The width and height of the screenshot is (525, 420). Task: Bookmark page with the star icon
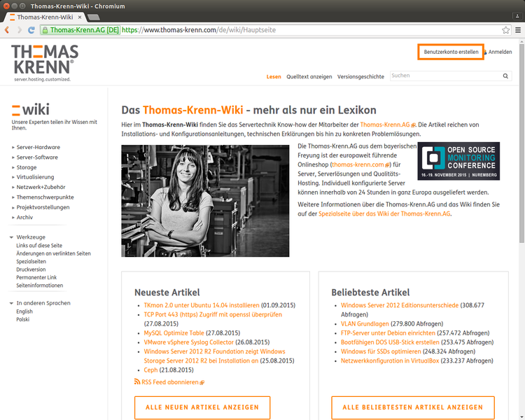pyautogui.click(x=505, y=30)
